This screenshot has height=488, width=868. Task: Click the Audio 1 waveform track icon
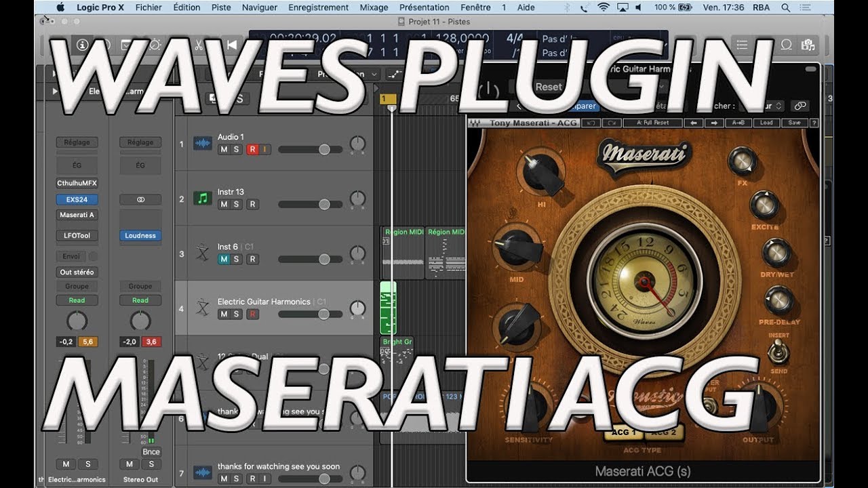point(202,144)
